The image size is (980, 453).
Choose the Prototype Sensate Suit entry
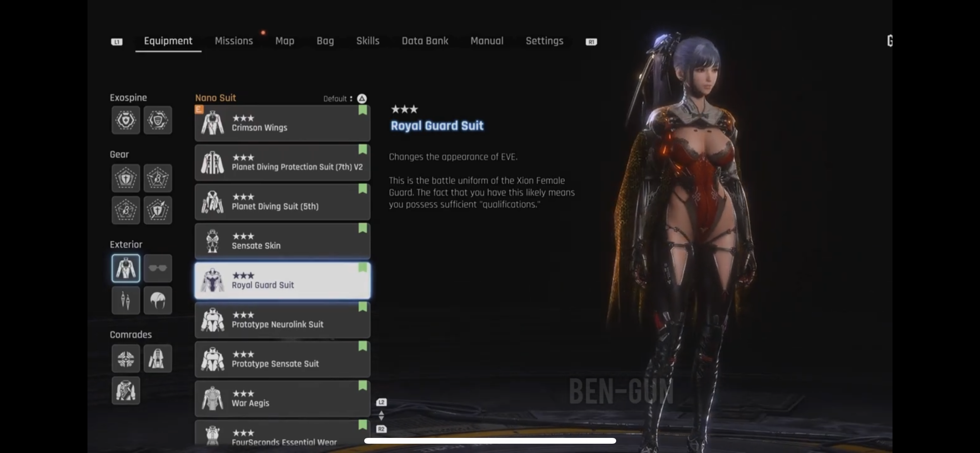click(x=283, y=359)
